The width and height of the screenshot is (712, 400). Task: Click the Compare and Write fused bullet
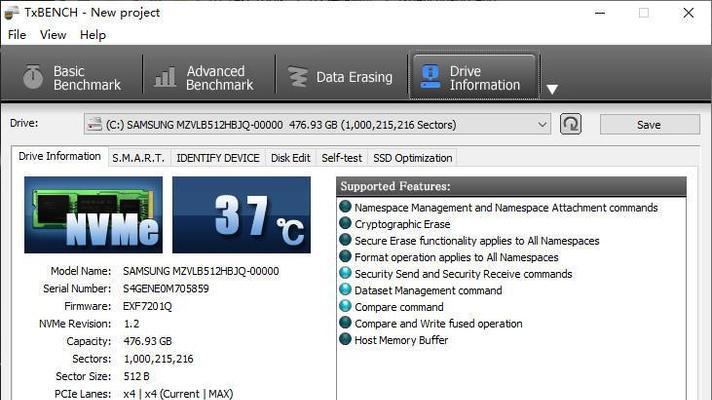click(345, 322)
